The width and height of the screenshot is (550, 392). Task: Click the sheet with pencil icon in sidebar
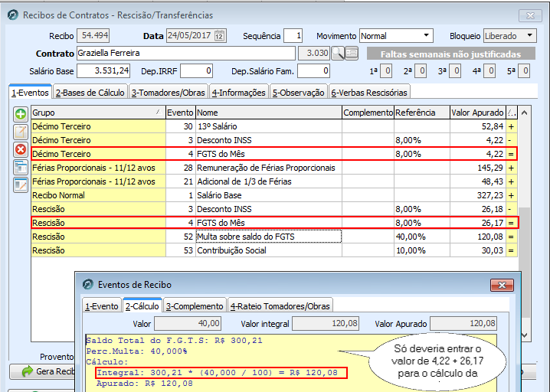tap(21, 185)
